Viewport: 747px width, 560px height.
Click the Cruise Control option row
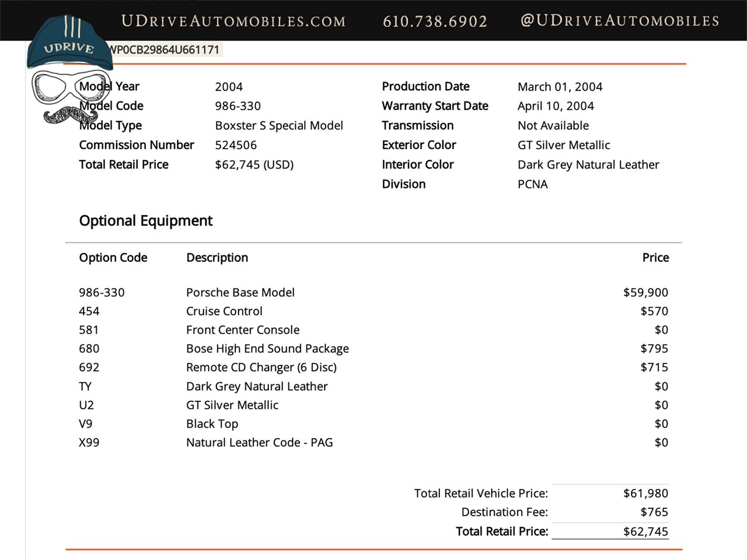(224, 311)
